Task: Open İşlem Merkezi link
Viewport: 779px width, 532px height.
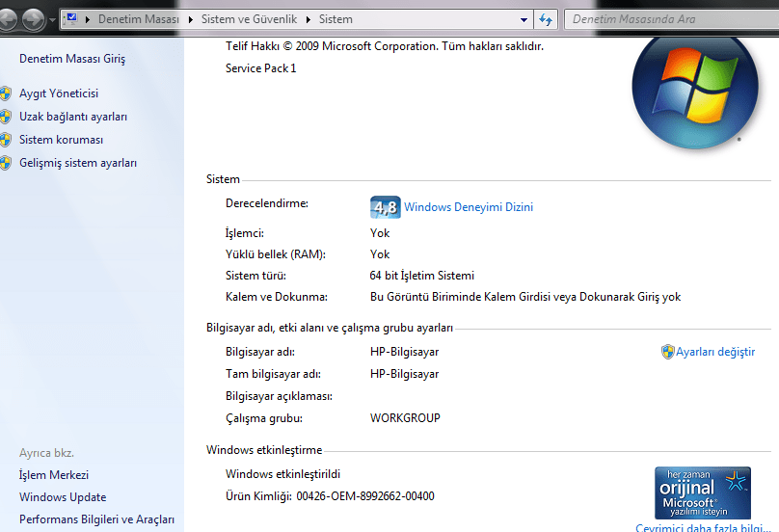Action: click(54, 475)
